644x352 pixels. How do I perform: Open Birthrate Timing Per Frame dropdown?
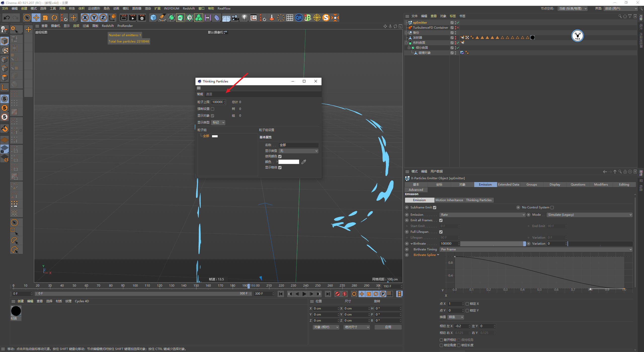[x=536, y=249]
